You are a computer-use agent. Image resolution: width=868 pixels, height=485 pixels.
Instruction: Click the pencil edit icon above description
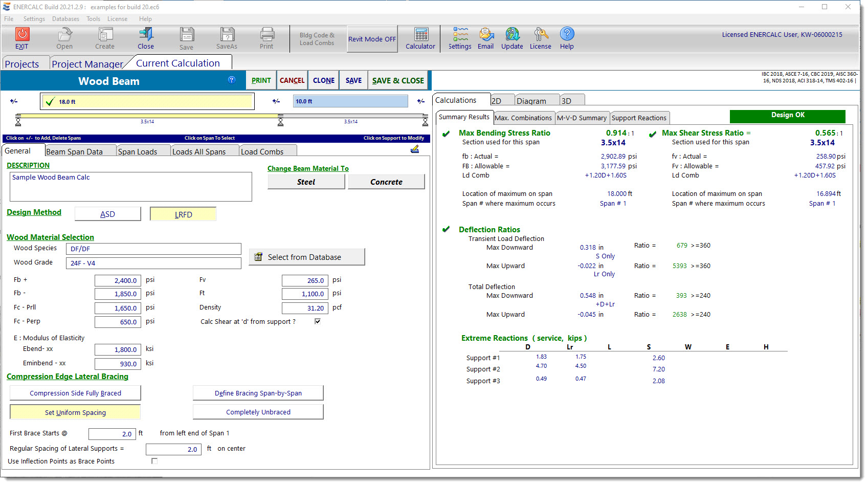pos(415,149)
